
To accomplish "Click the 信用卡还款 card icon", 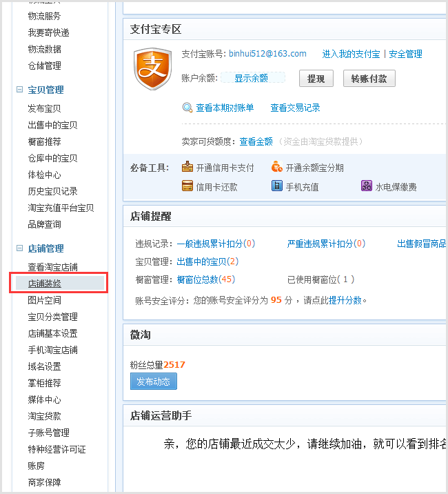I will coord(187,186).
